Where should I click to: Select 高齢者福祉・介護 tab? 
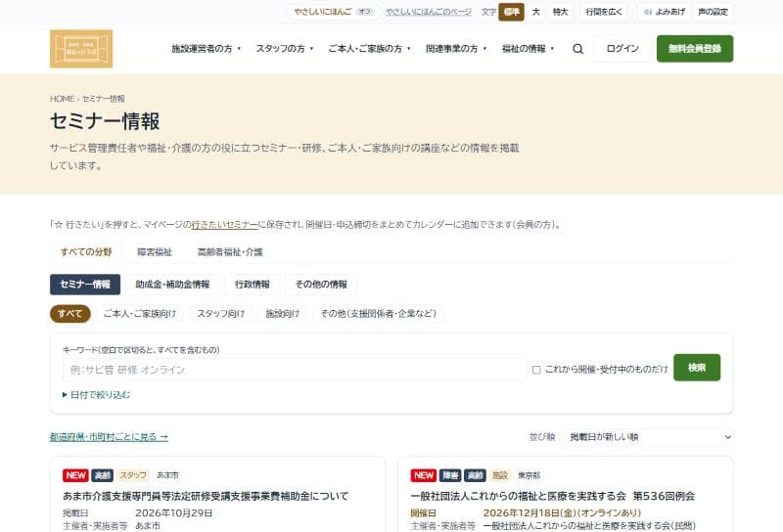click(x=230, y=252)
